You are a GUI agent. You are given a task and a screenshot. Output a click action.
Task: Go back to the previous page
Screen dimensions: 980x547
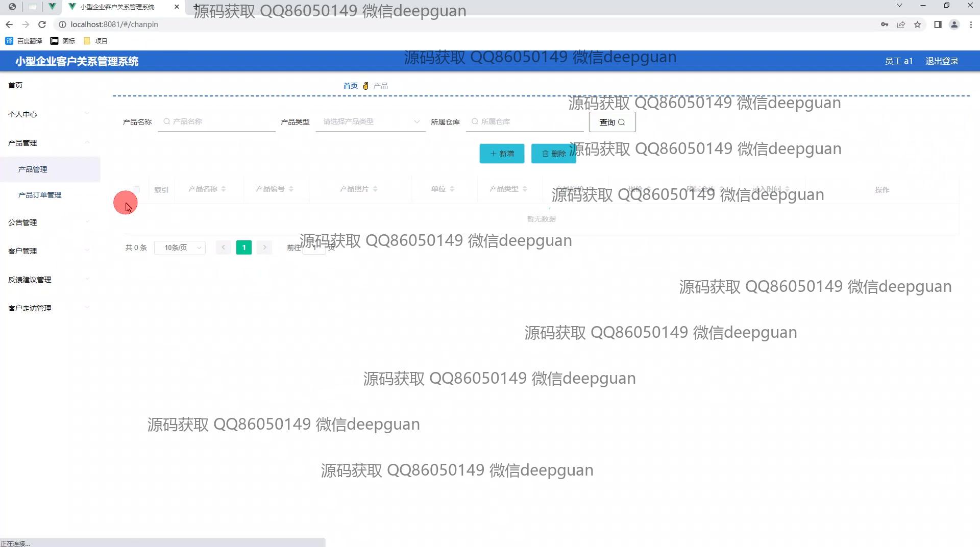9,24
